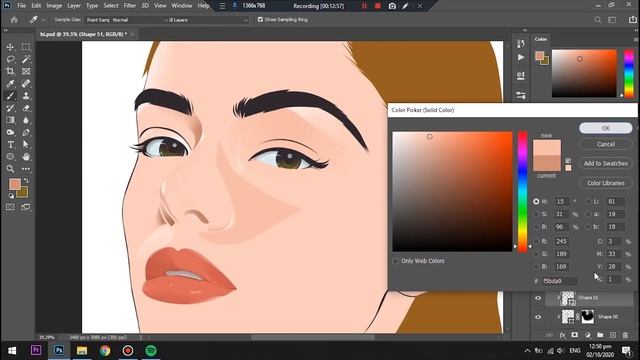Select the Magic Wand tool
The width and height of the screenshot is (640, 360).
(x=26, y=60)
